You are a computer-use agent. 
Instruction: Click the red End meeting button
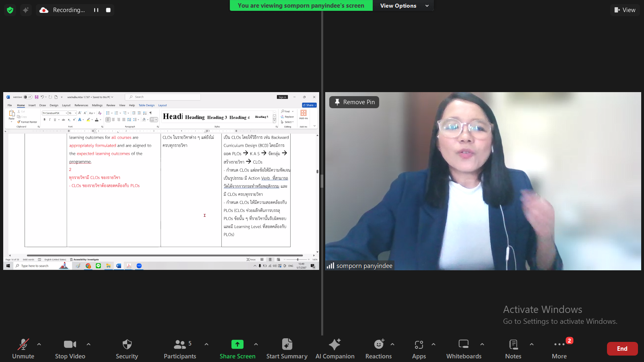[x=622, y=349]
